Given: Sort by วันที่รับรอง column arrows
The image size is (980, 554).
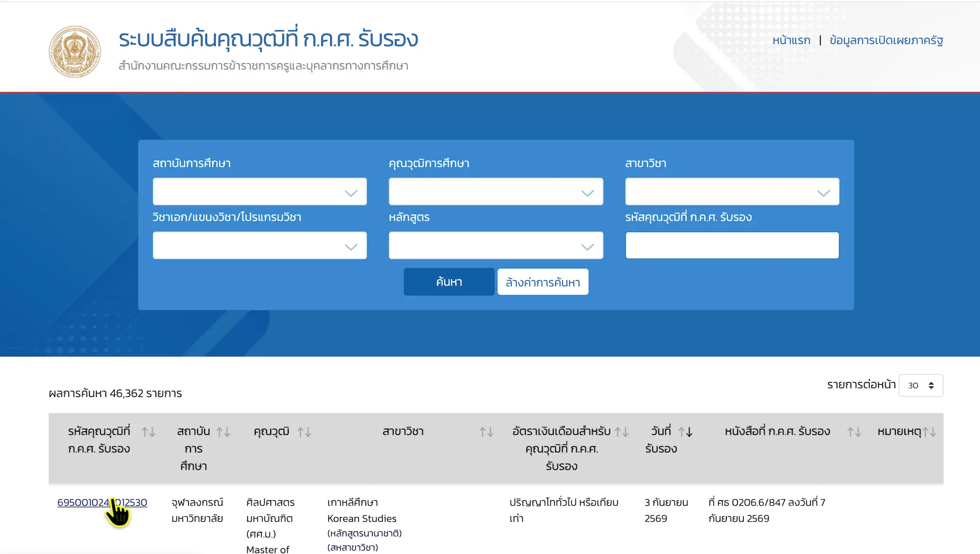Looking at the screenshot, I should (686, 432).
